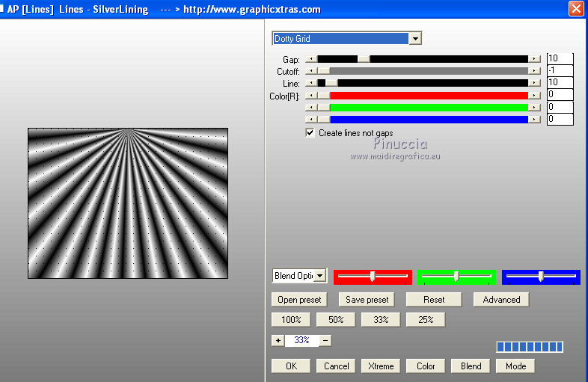Image resolution: width=588 pixels, height=382 pixels.
Task: Open the Advanced settings
Action: (x=501, y=300)
